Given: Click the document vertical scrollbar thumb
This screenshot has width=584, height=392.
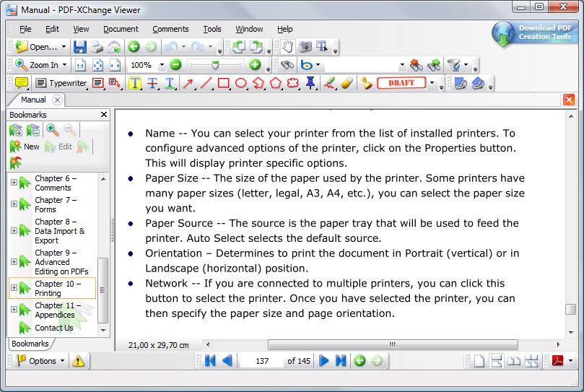Looking at the screenshot, I should (570, 309).
